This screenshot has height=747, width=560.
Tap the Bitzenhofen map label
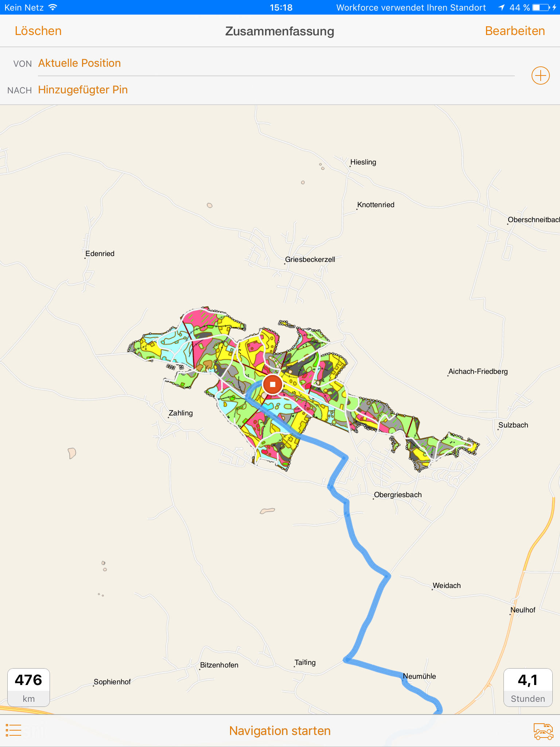pyautogui.click(x=219, y=665)
